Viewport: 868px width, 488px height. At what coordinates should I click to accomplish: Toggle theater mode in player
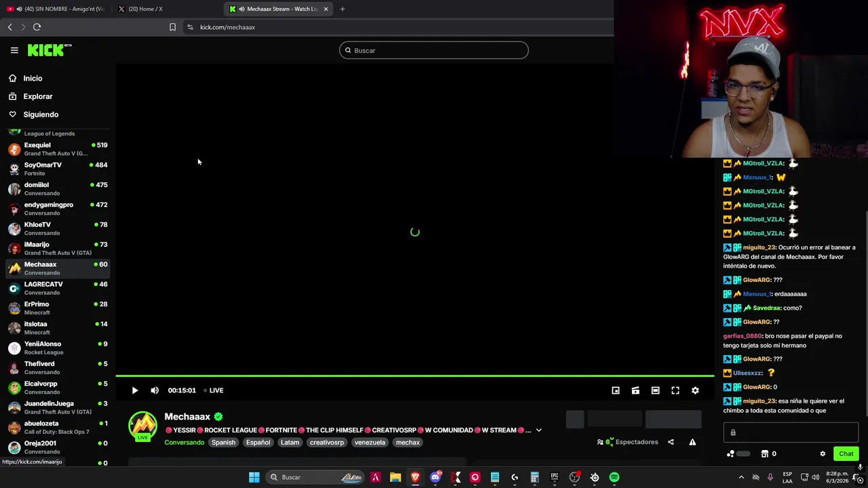click(x=655, y=390)
